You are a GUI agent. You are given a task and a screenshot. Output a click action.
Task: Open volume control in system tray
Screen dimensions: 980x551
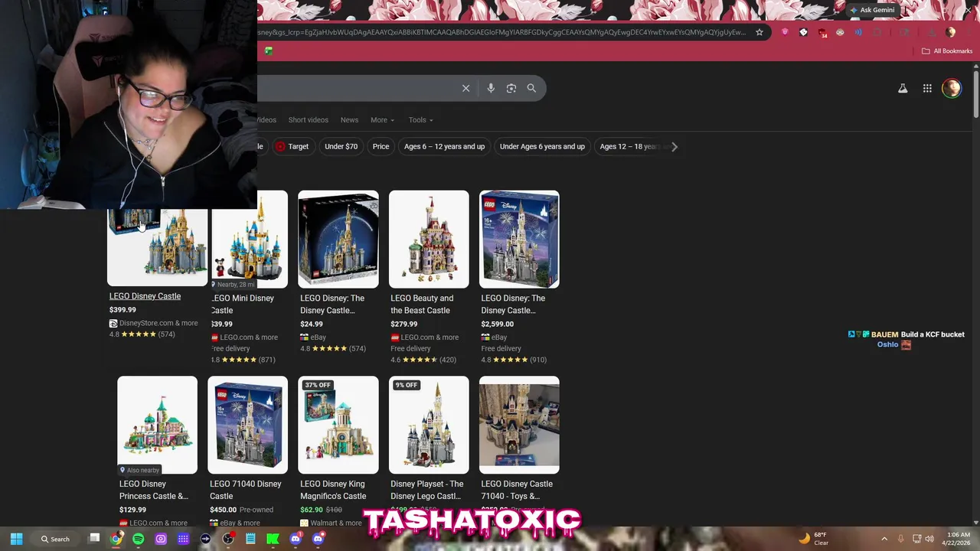pos(929,539)
